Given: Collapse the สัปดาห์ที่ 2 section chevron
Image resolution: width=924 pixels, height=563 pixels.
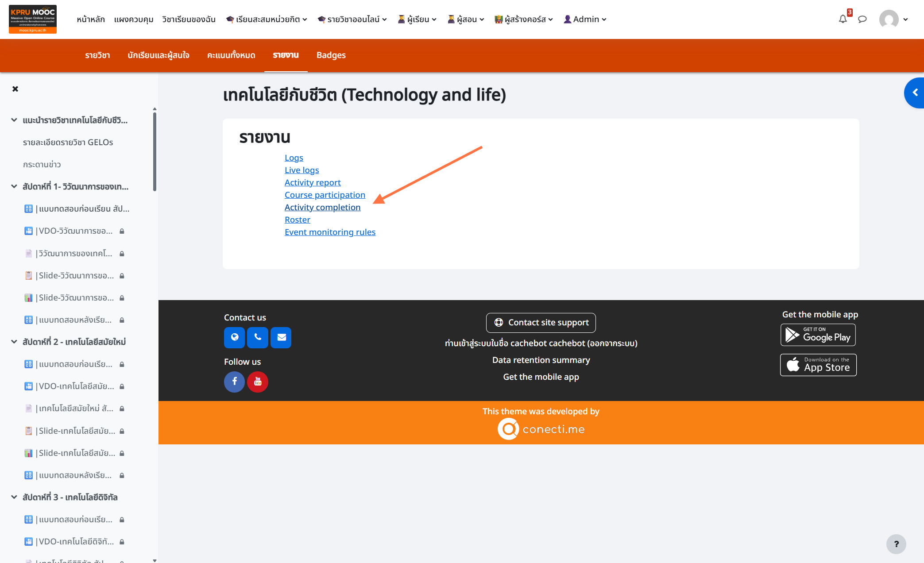Looking at the screenshot, I should click(x=14, y=342).
